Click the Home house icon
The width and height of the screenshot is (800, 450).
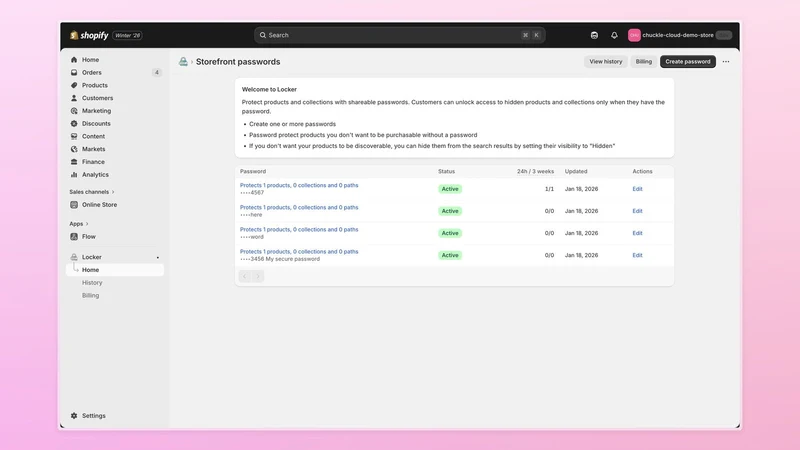74,60
